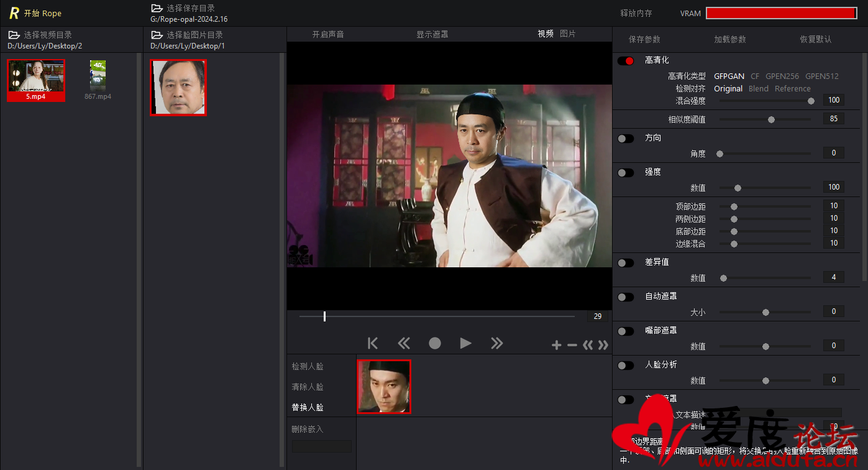Select Blend detection alignment
The height and width of the screenshot is (470, 868).
759,88
